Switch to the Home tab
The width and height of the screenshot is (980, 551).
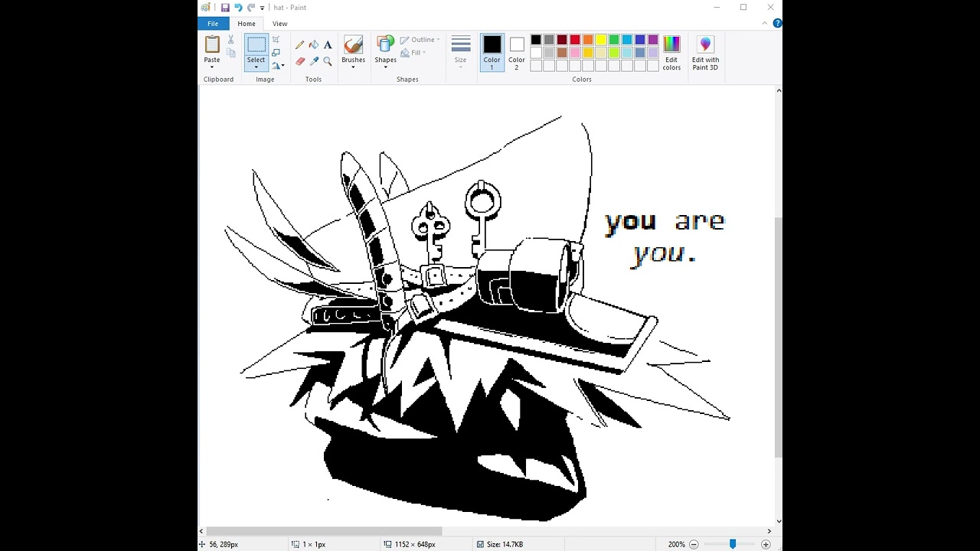pyautogui.click(x=247, y=24)
